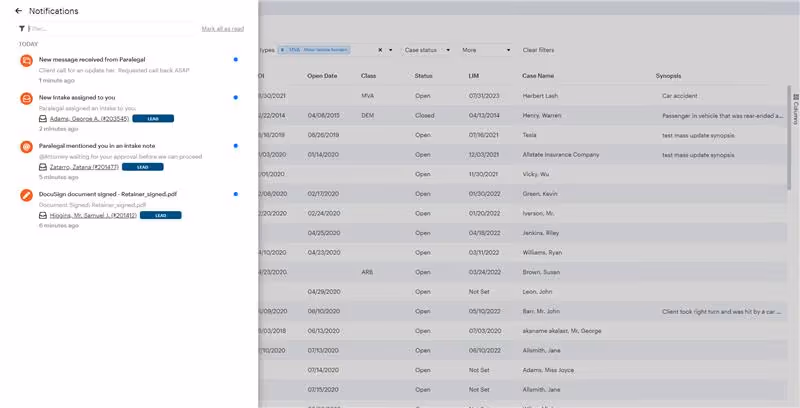Sort by the Class column header
This screenshot has width=800, height=408.
[x=368, y=76]
